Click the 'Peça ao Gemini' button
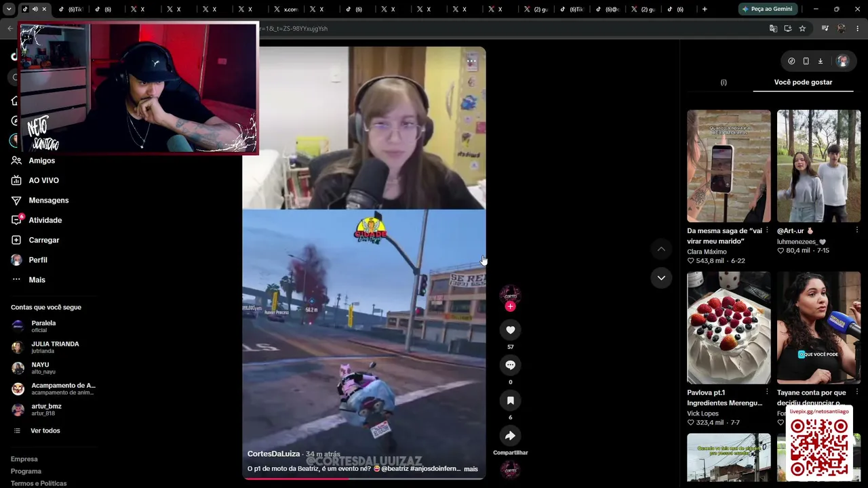This screenshot has height=488, width=868. 767,9
